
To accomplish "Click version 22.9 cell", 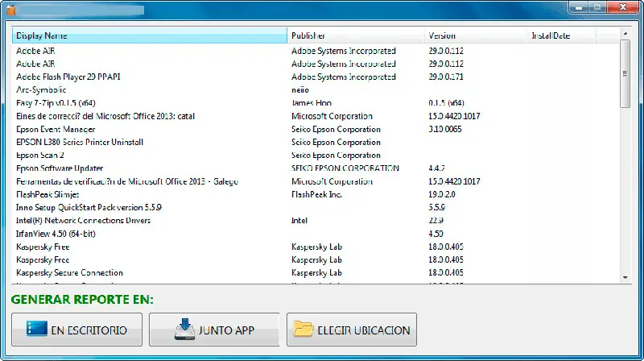I will [x=436, y=220].
